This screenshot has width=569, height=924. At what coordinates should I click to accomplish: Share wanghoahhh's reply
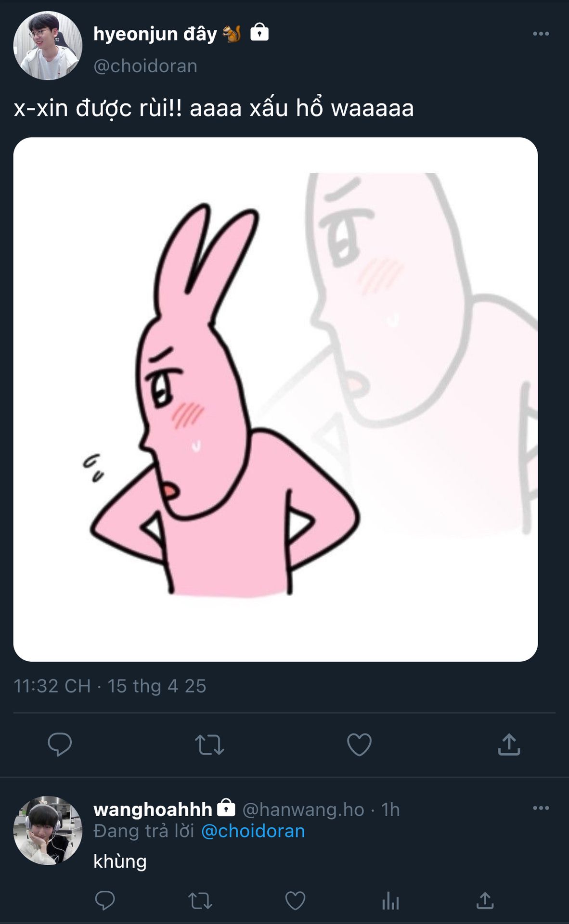coord(485,900)
